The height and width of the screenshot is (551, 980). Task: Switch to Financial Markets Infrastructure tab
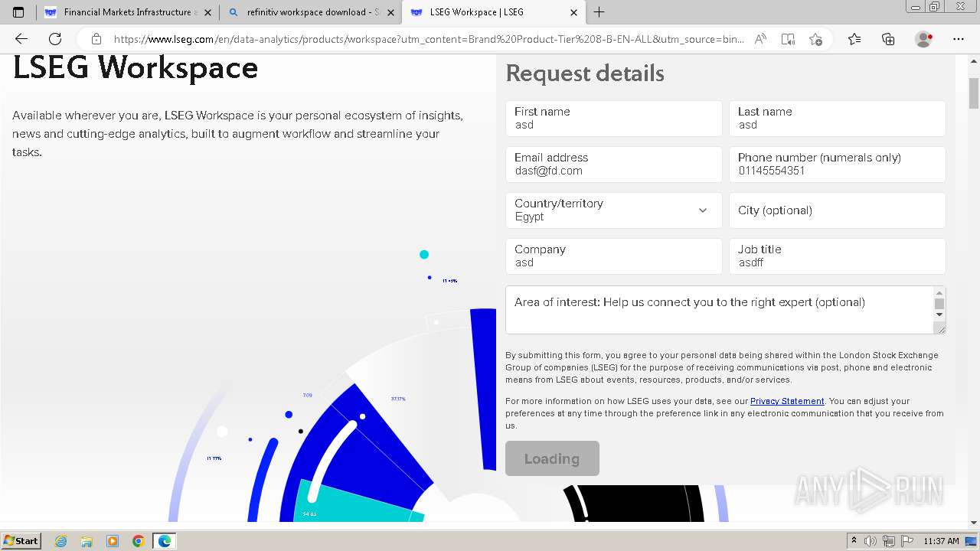point(127,12)
